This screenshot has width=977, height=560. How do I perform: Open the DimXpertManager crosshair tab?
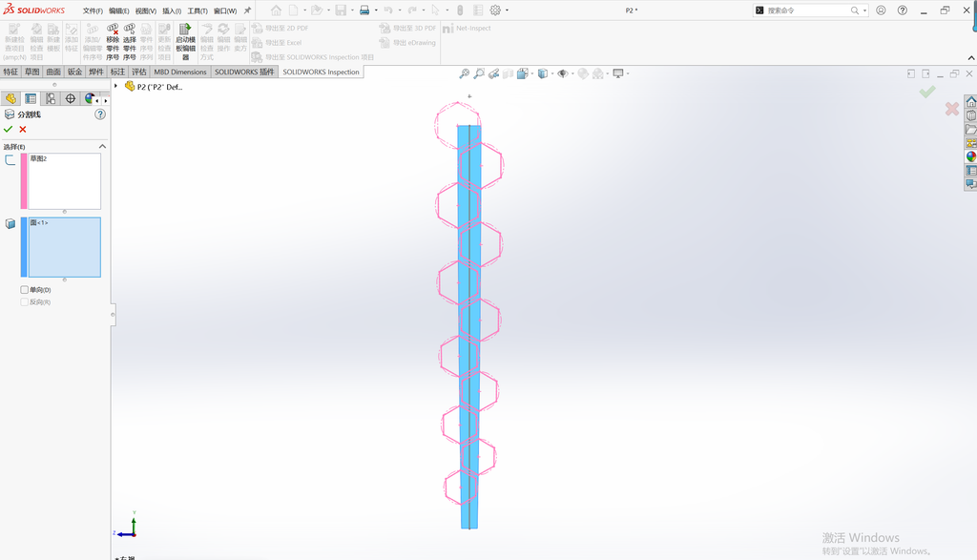click(71, 99)
